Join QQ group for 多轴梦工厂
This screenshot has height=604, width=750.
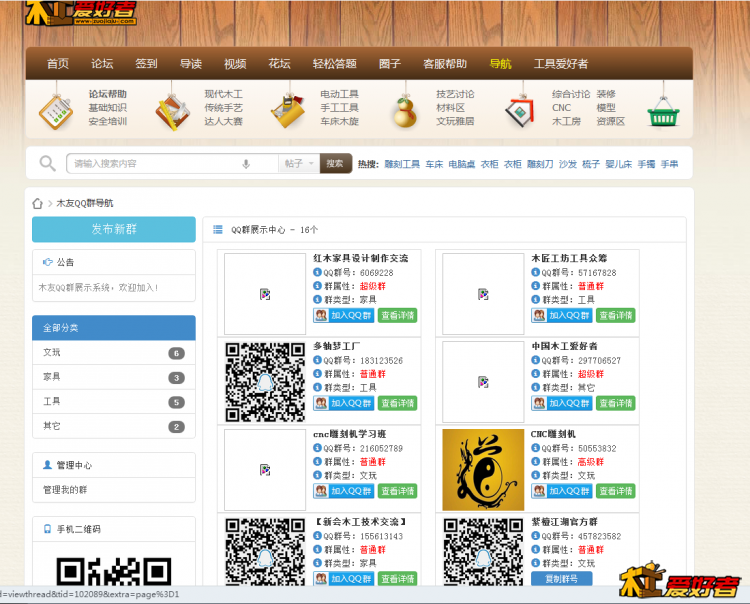pyautogui.click(x=343, y=403)
